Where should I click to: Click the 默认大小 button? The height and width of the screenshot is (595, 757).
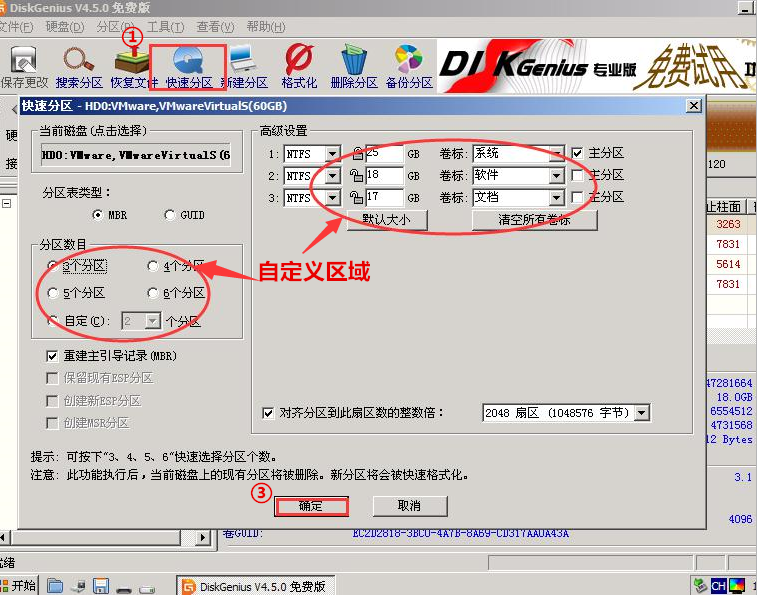[x=387, y=220]
